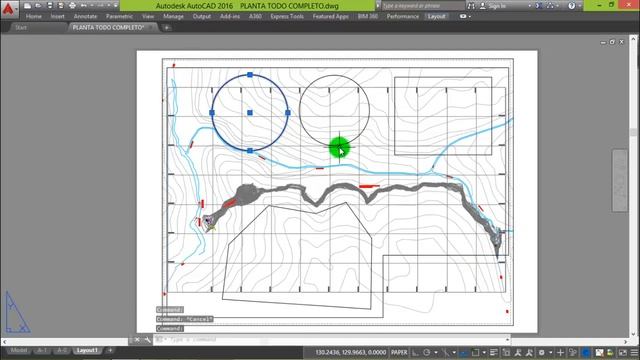Click the bottom grip of selected circle
Viewport: 640px width, 360px height.
point(250,151)
